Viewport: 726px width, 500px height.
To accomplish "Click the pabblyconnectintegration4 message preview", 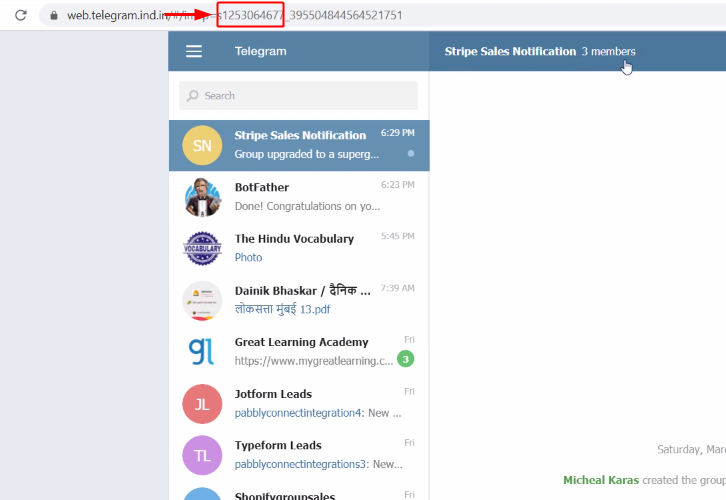I will (318, 413).
